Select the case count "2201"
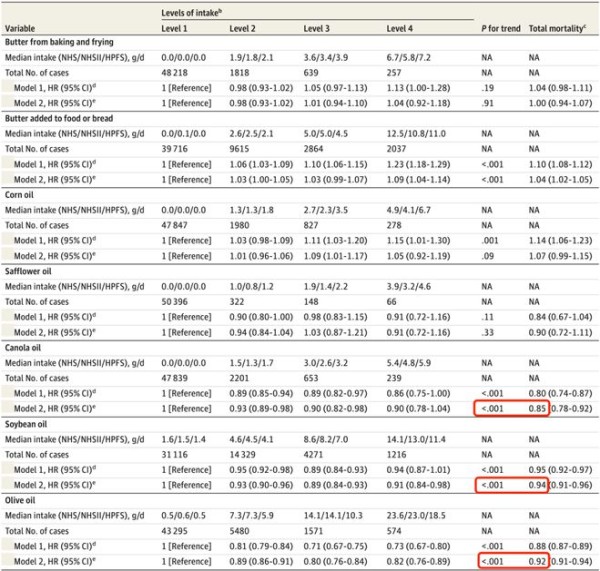600x571 pixels. pyautogui.click(x=239, y=378)
